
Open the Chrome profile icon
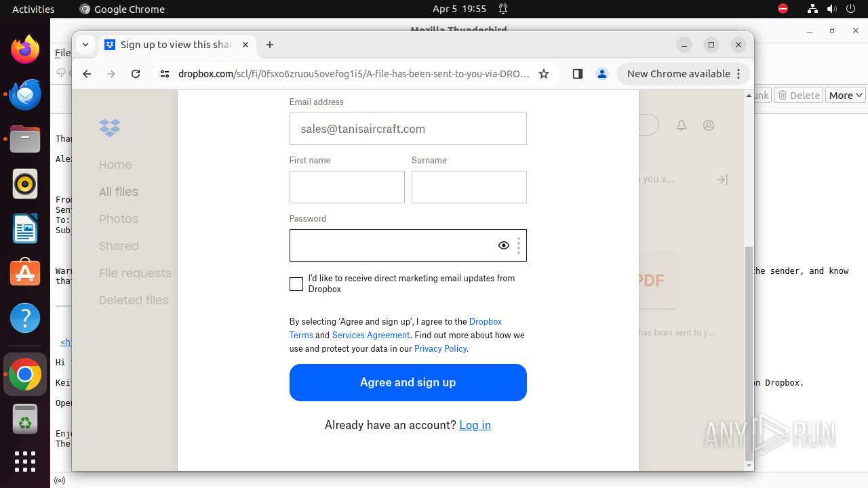[601, 74]
